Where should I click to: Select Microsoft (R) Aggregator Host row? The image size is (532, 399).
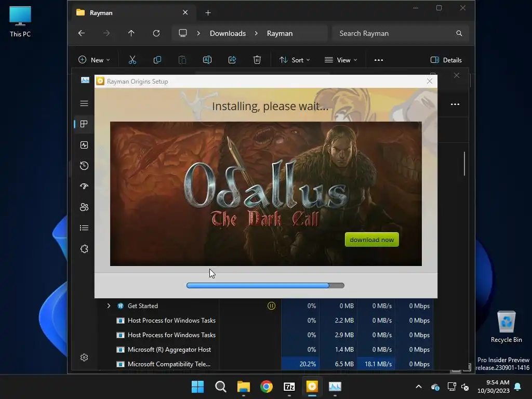265,350
